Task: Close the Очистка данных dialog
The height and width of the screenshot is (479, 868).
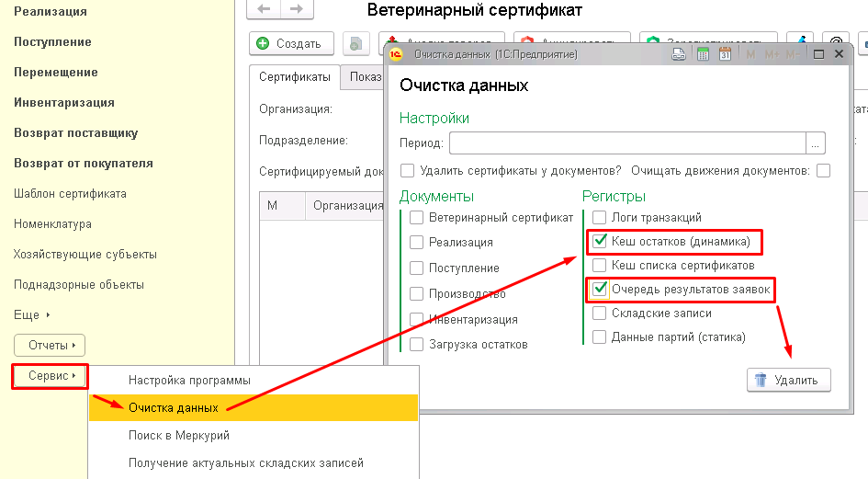Action: click(x=839, y=53)
